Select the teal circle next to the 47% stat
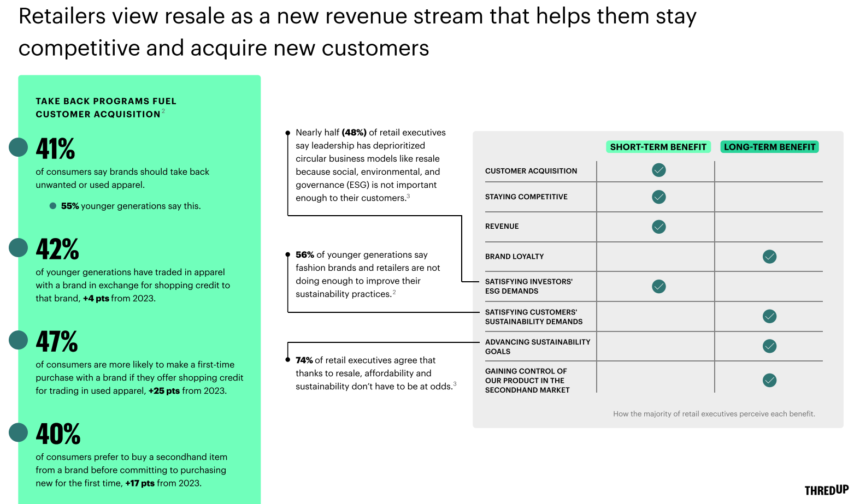 point(19,340)
